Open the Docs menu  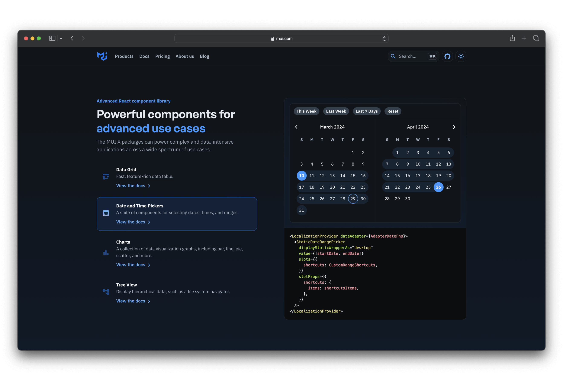click(x=144, y=56)
